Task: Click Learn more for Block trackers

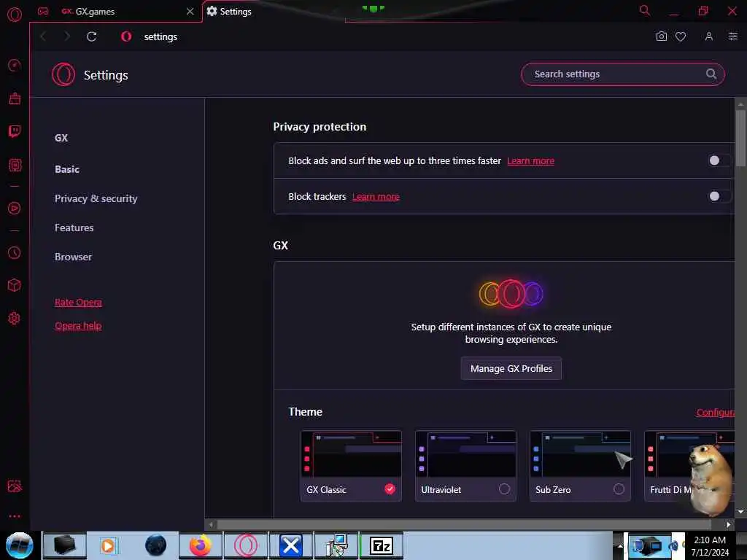Action: click(x=376, y=197)
